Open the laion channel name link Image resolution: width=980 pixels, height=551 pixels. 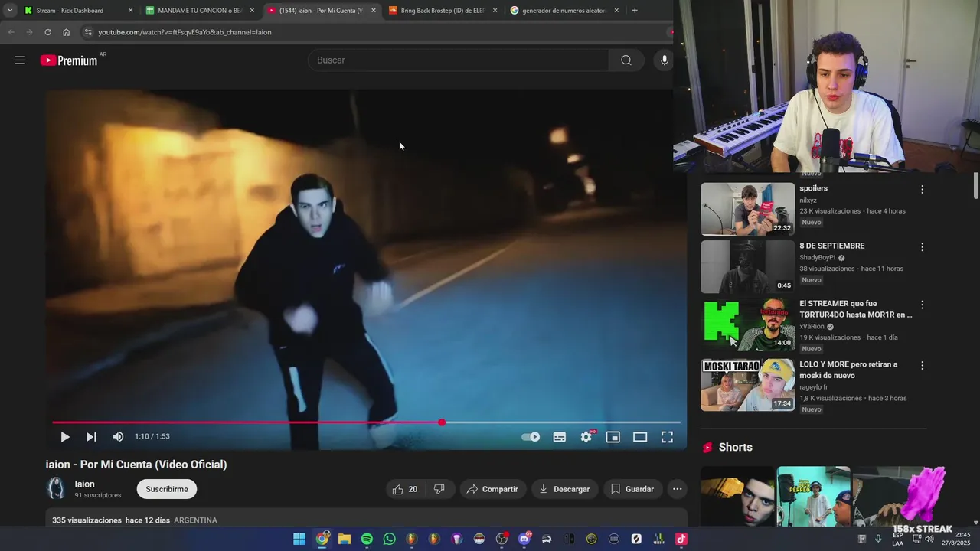tap(85, 484)
